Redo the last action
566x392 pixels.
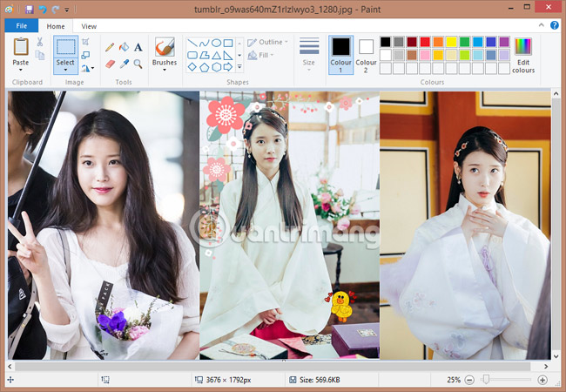(x=55, y=10)
